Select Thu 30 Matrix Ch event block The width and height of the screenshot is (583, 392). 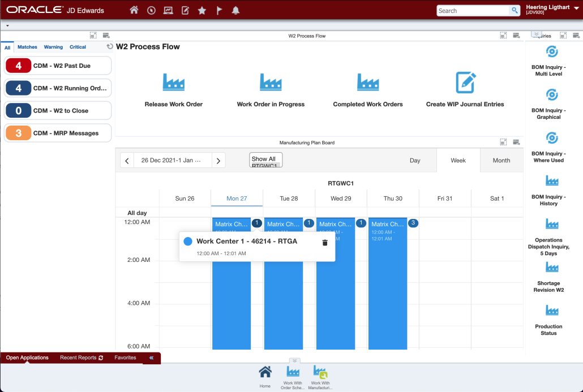coord(388,283)
